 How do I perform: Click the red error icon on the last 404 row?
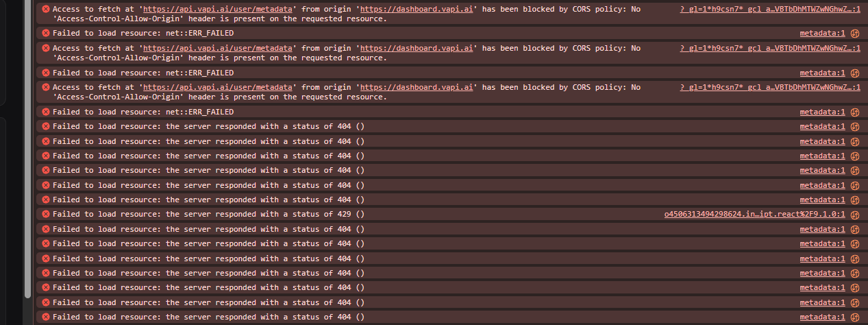[x=46, y=317]
